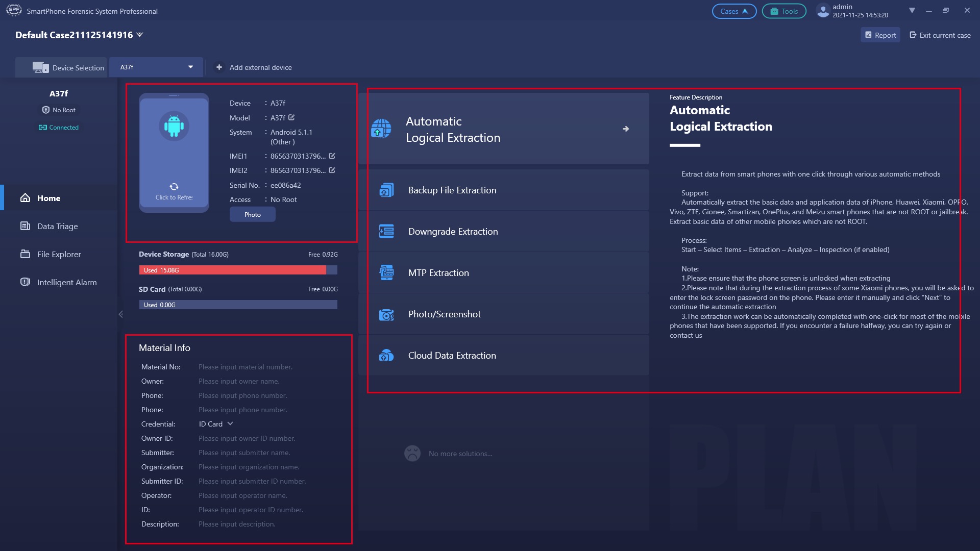Click the Tools menu item
This screenshot has width=980, height=551.
point(783,11)
